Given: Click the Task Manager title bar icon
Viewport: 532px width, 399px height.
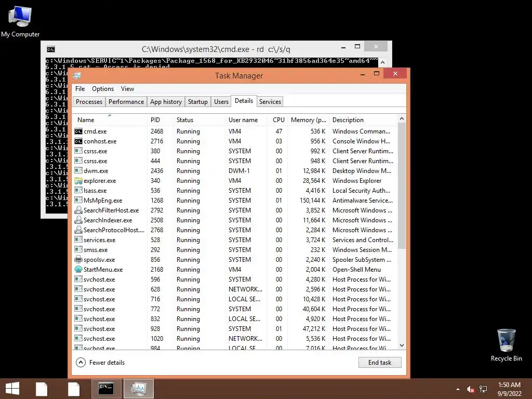Looking at the screenshot, I should (77, 75).
